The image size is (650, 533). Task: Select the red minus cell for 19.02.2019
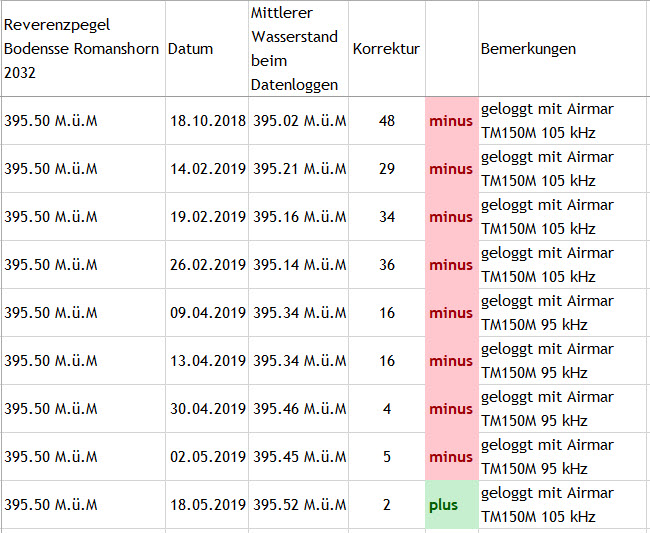pos(451,217)
